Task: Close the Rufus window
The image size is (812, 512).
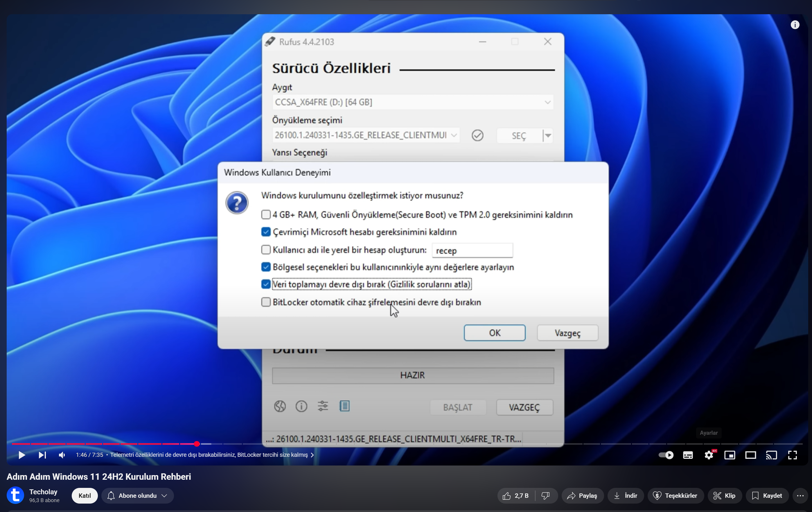Action: (548, 42)
